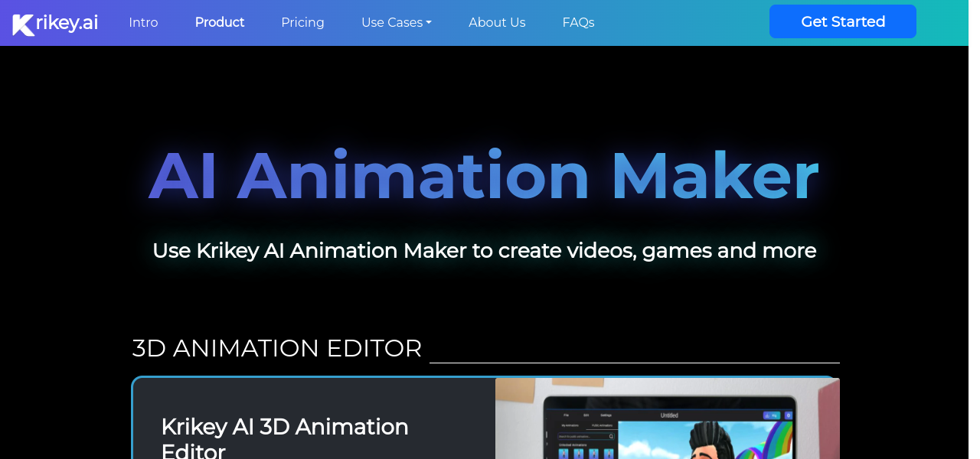Click the magnifier search icon in preview

click(x=611, y=436)
